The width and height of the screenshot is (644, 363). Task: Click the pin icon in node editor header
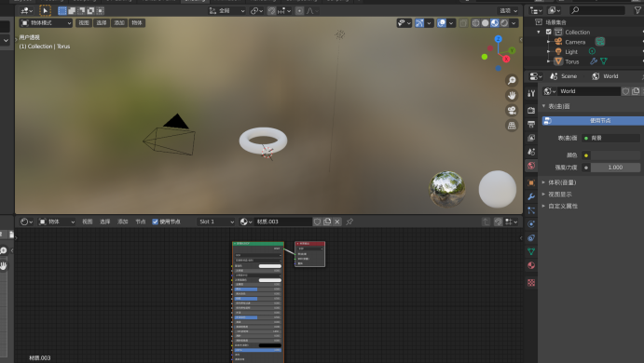click(x=349, y=222)
